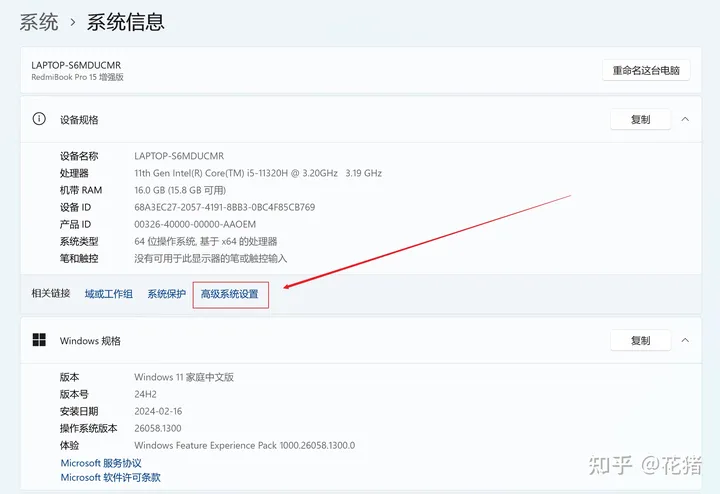Collapse the Windows 规格 section chevron

[685, 340]
